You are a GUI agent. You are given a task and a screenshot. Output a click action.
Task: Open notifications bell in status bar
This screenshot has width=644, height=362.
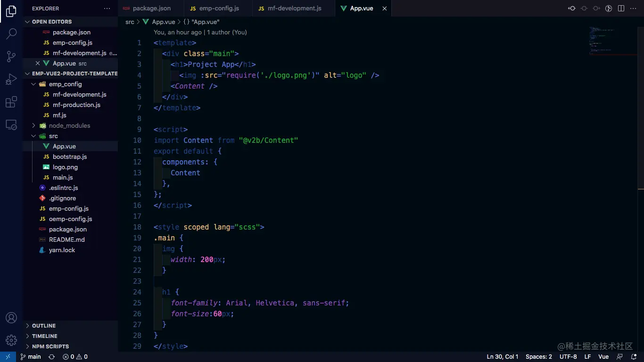pyautogui.click(x=634, y=357)
